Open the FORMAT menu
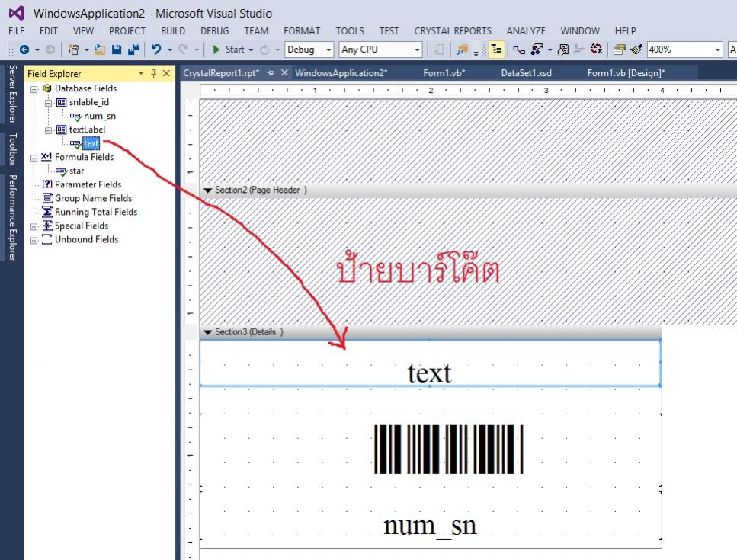Image resolution: width=737 pixels, height=560 pixels. pyautogui.click(x=302, y=31)
